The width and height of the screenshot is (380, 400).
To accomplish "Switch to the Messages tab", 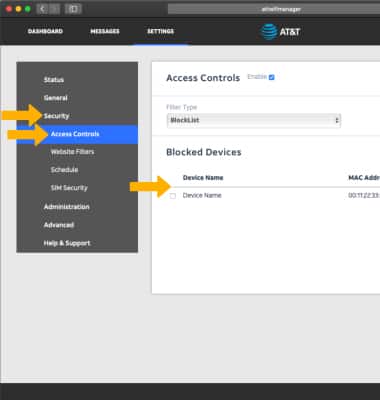I will [105, 31].
